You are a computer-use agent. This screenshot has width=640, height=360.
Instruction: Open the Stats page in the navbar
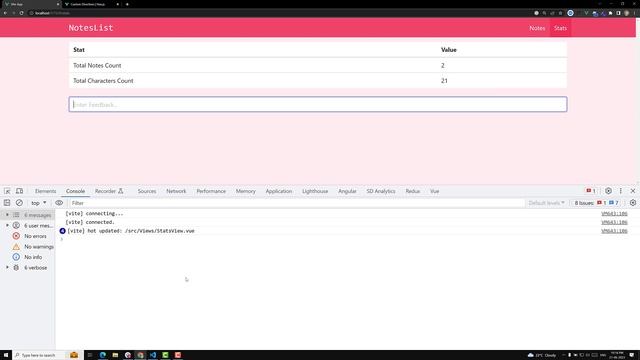pos(560,28)
